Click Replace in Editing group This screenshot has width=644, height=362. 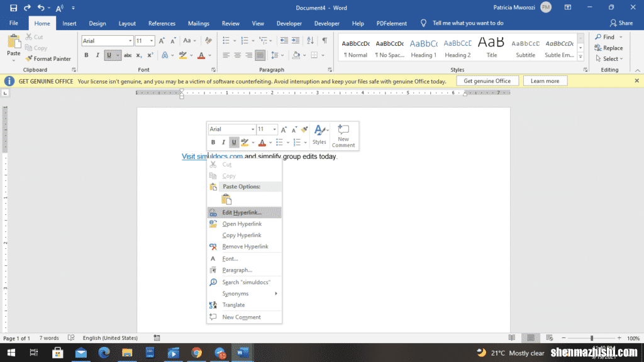tap(609, 48)
